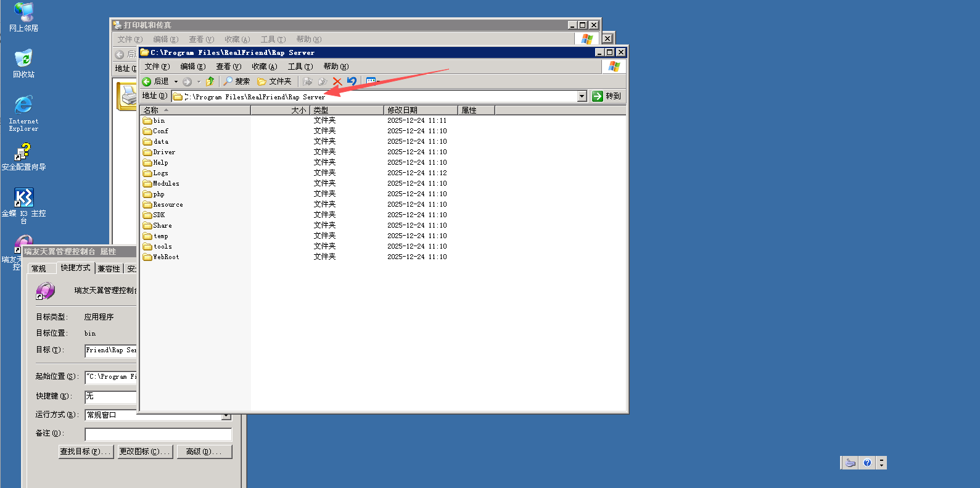Click the Move To toolbar icon

click(x=308, y=81)
